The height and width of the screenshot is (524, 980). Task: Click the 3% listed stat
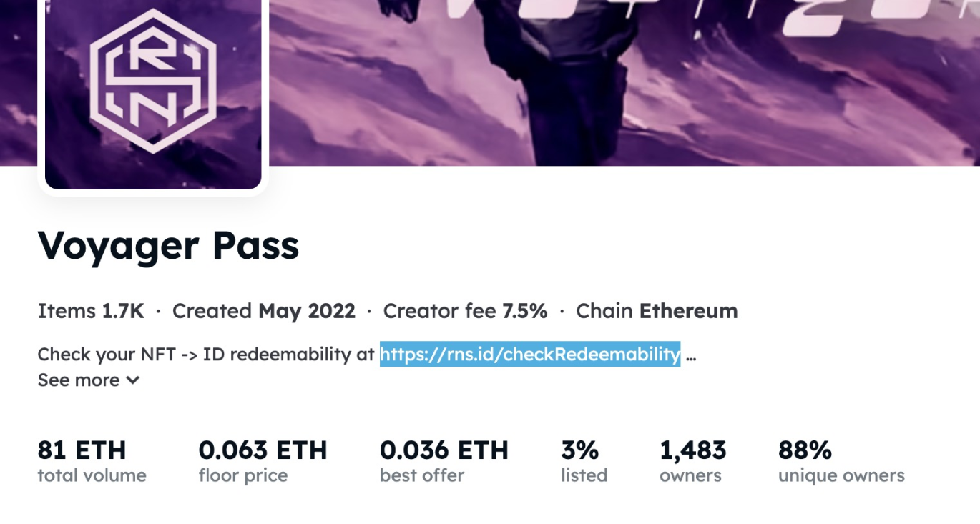pos(579,450)
